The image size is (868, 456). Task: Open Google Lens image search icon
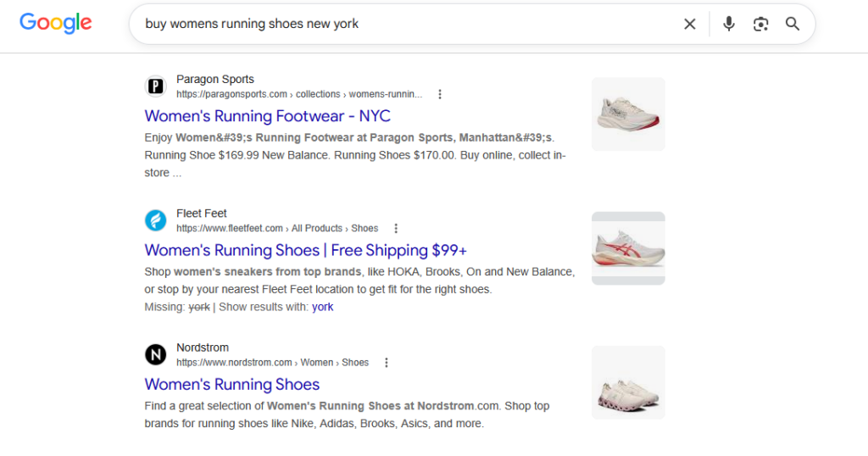click(x=760, y=24)
